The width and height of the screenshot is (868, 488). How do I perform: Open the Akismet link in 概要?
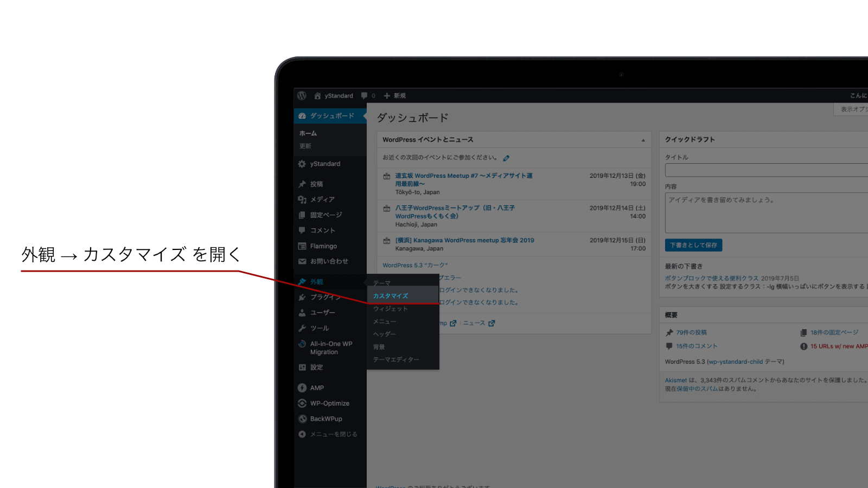click(676, 380)
